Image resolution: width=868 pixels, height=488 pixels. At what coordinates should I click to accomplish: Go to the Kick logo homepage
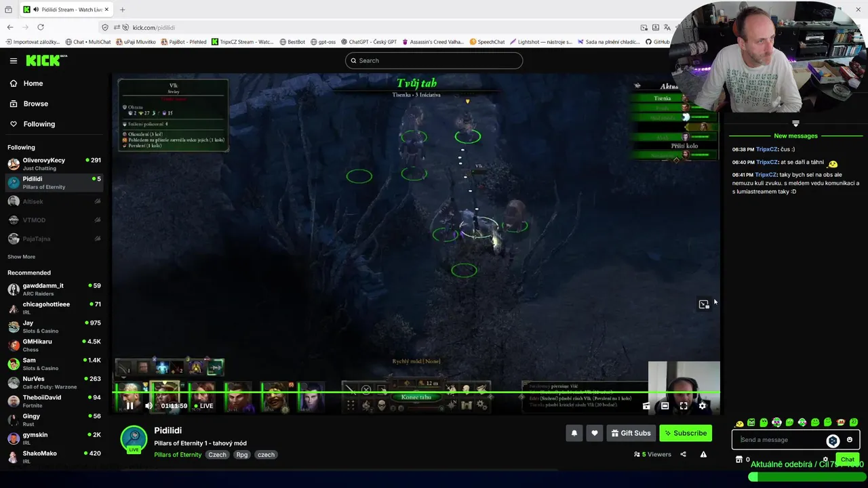pyautogui.click(x=46, y=60)
